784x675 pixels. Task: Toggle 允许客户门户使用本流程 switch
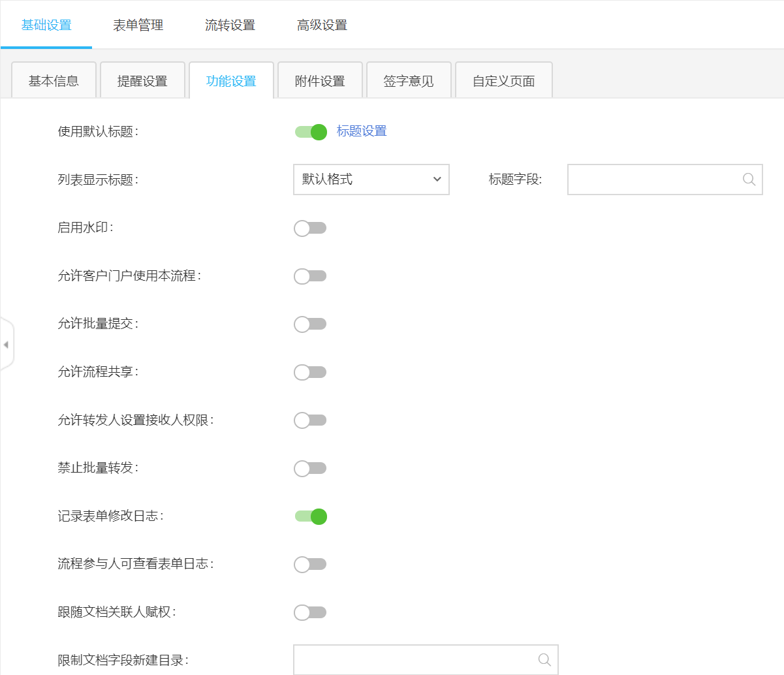[x=310, y=276]
